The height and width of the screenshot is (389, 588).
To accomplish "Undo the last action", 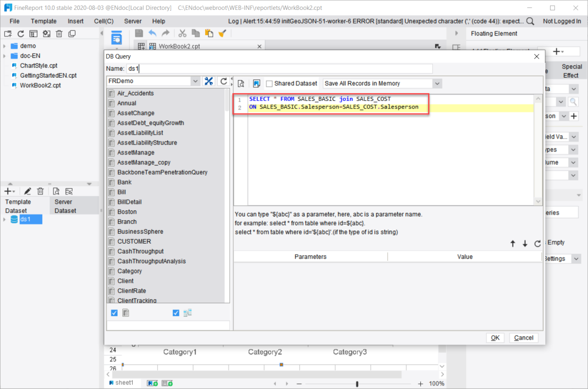I will point(152,33).
